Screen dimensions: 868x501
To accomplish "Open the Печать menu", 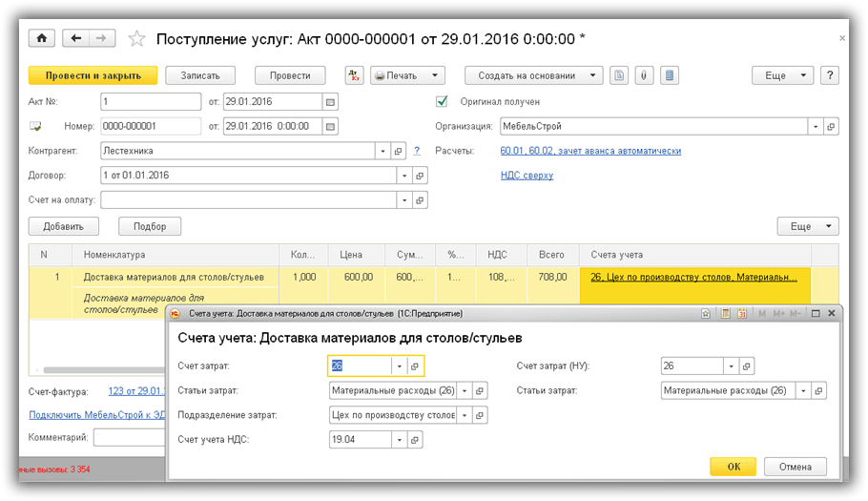I will [x=407, y=75].
